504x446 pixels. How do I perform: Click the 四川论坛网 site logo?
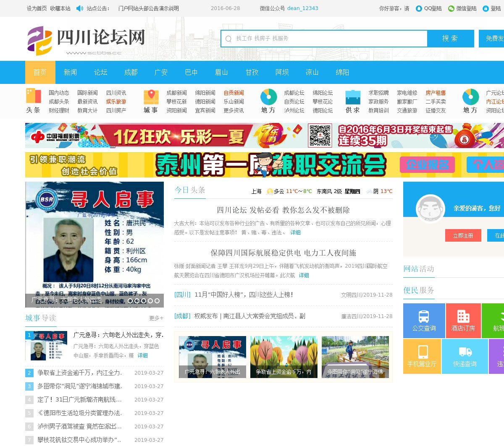[86, 40]
